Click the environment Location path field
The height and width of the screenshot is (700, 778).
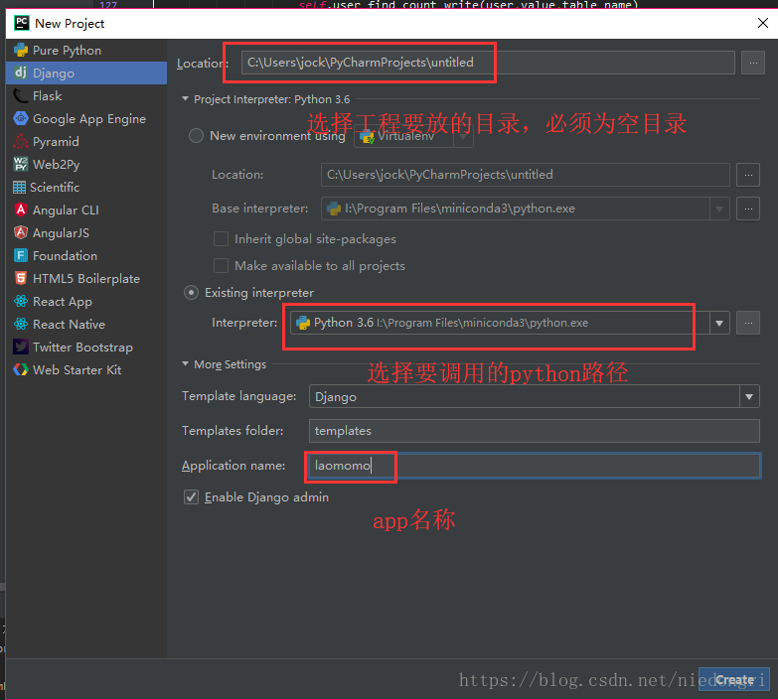525,175
